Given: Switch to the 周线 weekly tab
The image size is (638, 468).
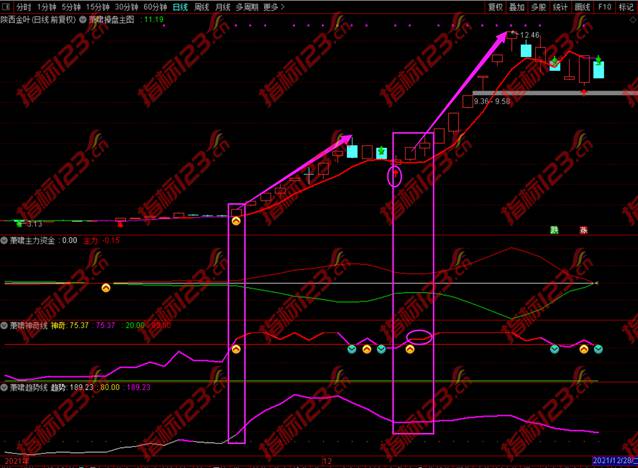Looking at the screenshot, I should pyautogui.click(x=202, y=6).
